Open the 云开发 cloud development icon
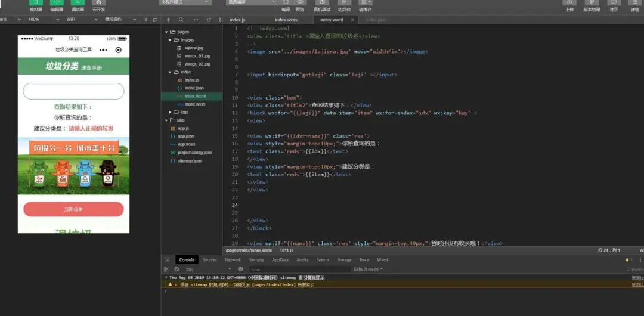 [x=98, y=2]
